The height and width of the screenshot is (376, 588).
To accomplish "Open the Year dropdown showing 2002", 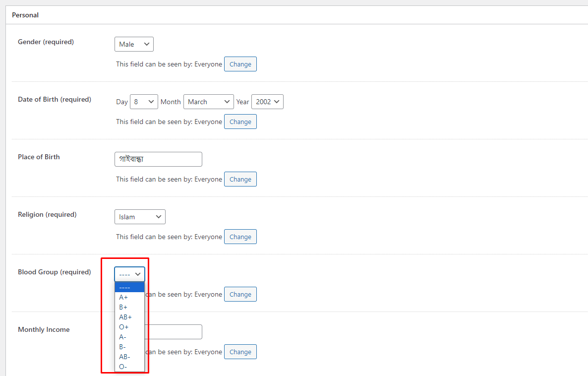I will pyautogui.click(x=267, y=102).
